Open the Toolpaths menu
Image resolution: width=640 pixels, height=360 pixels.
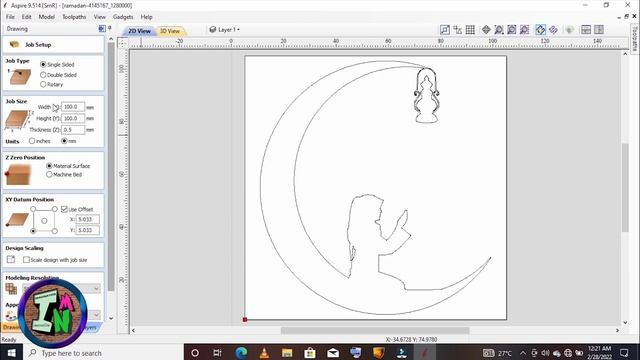tap(74, 17)
